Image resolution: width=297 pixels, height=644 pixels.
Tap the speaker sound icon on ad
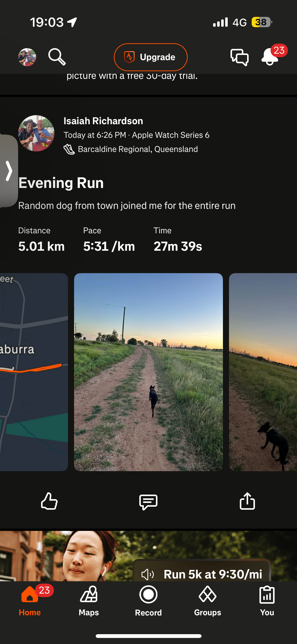coord(148,574)
